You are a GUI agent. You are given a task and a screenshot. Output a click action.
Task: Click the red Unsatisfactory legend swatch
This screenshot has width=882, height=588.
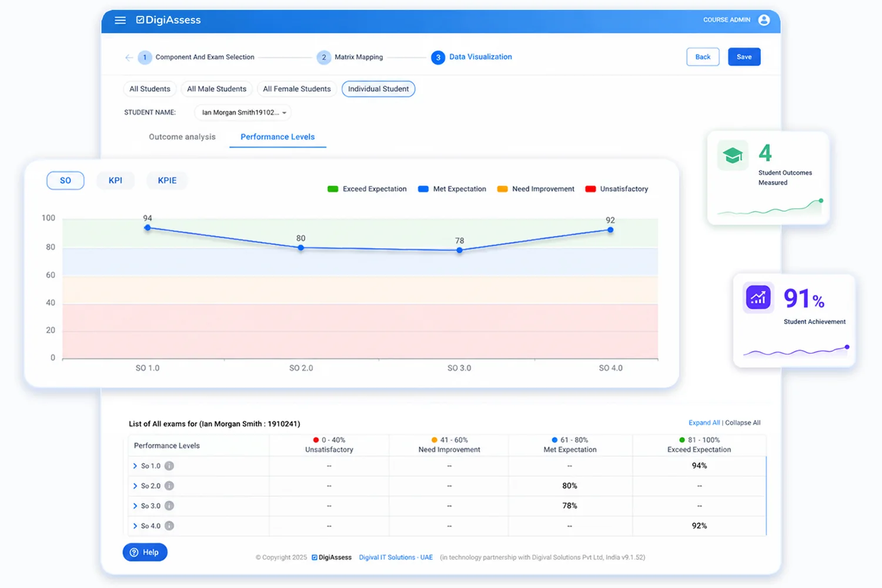coord(590,189)
